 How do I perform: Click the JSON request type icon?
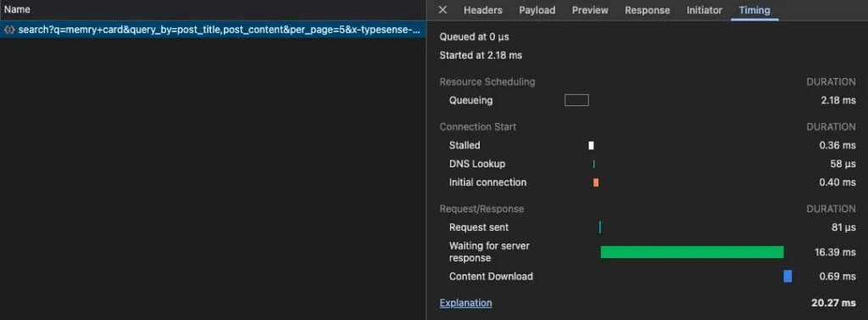pyautogui.click(x=9, y=30)
